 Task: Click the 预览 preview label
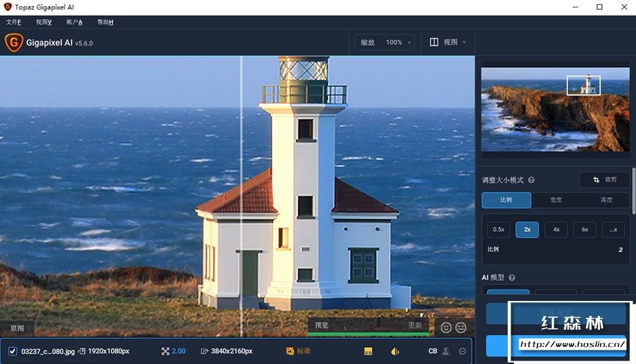(322, 325)
